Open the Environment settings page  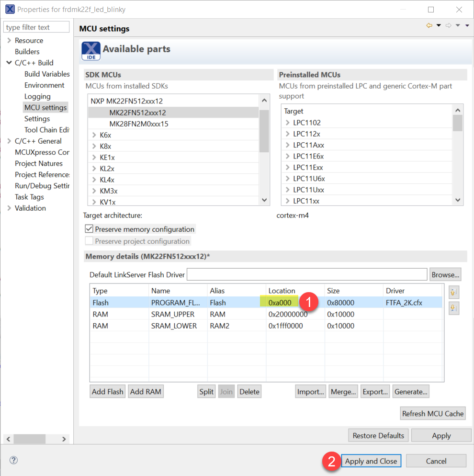pyautogui.click(x=45, y=85)
